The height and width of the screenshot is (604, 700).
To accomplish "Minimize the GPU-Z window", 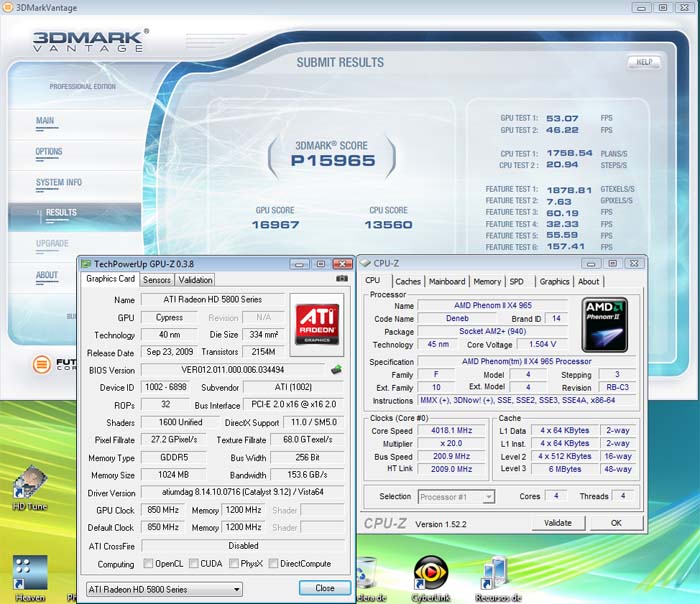I will click(299, 264).
